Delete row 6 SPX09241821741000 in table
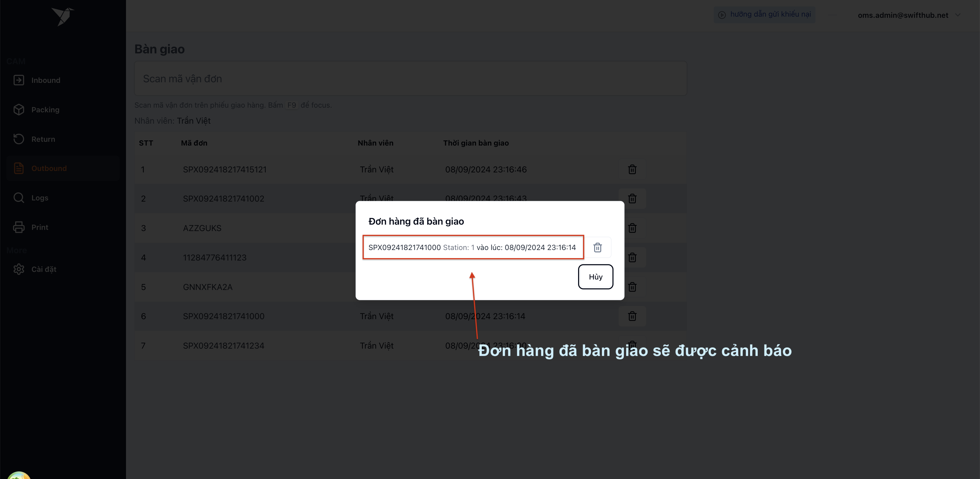This screenshot has width=980, height=479. 632,316
